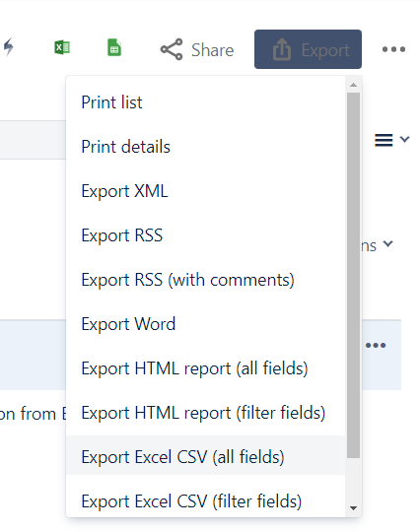The width and height of the screenshot is (420, 532).
Task: Expand the Columns dropdown chevron
Action: [x=387, y=243]
